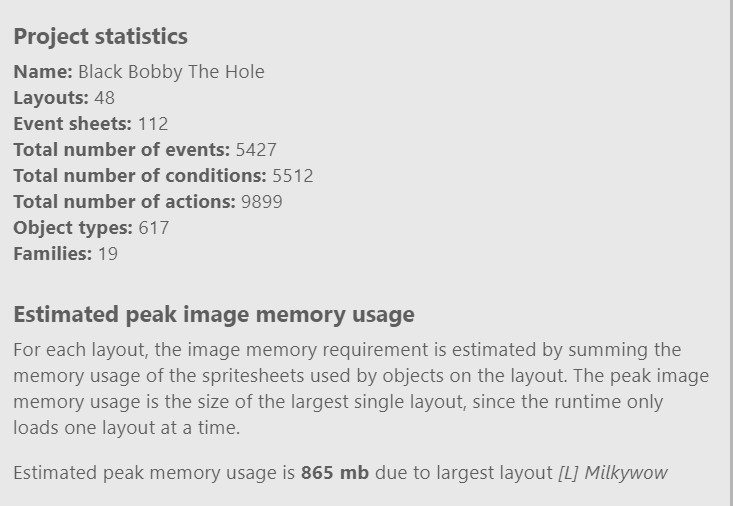Click the Project statistics heading
This screenshot has width=733, height=506.
(x=101, y=37)
